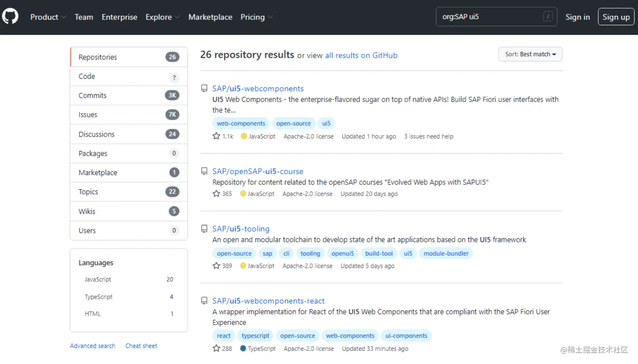Click the repo icon beside SAP/openSAP-ui5-course
Image resolution: width=638 pixels, height=364 pixels.
coord(204,171)
